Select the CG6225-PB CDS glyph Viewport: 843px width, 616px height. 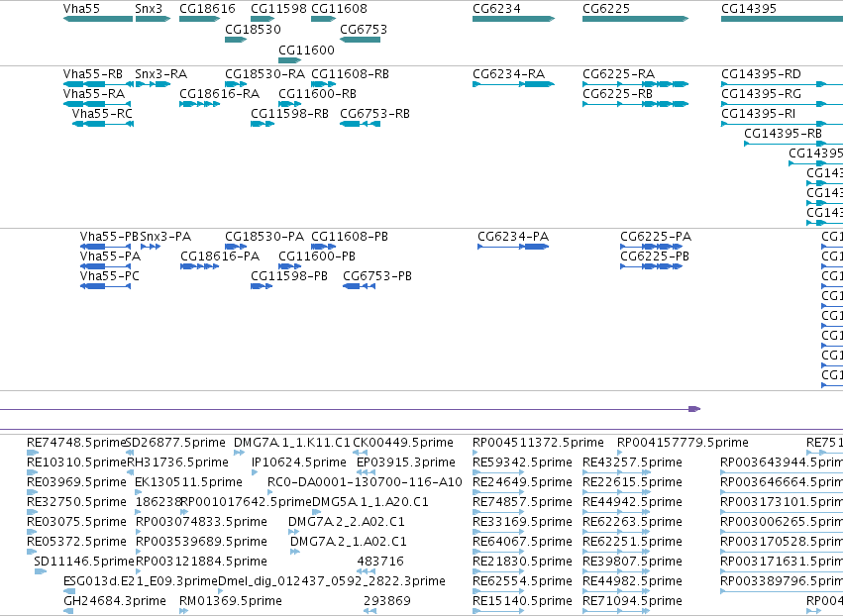point(652,266)
